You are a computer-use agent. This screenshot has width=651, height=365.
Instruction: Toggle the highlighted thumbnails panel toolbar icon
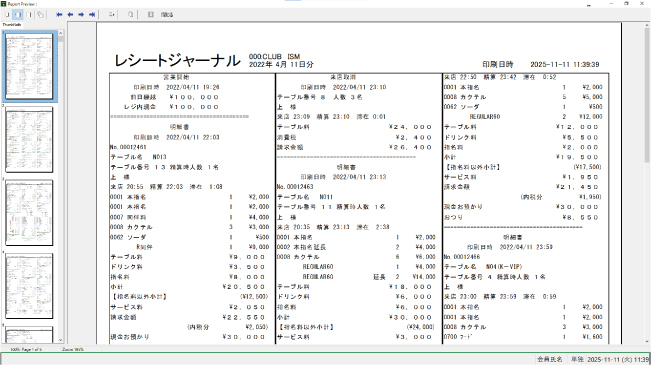pos(18,15)
